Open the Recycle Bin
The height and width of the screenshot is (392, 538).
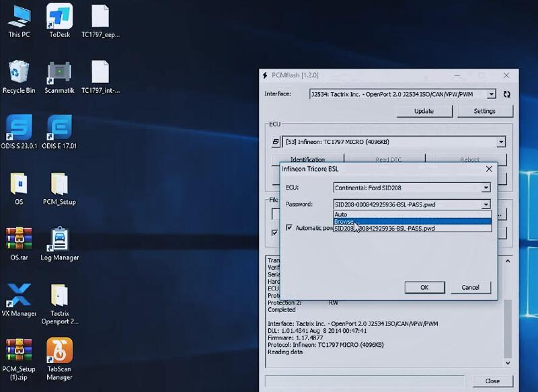[x=19, y=73]
